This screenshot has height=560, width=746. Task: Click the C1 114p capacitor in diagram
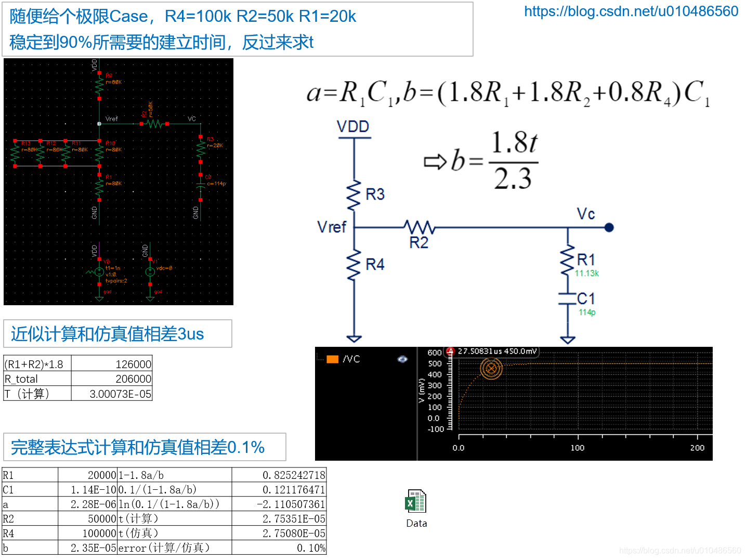coord(568,299)
